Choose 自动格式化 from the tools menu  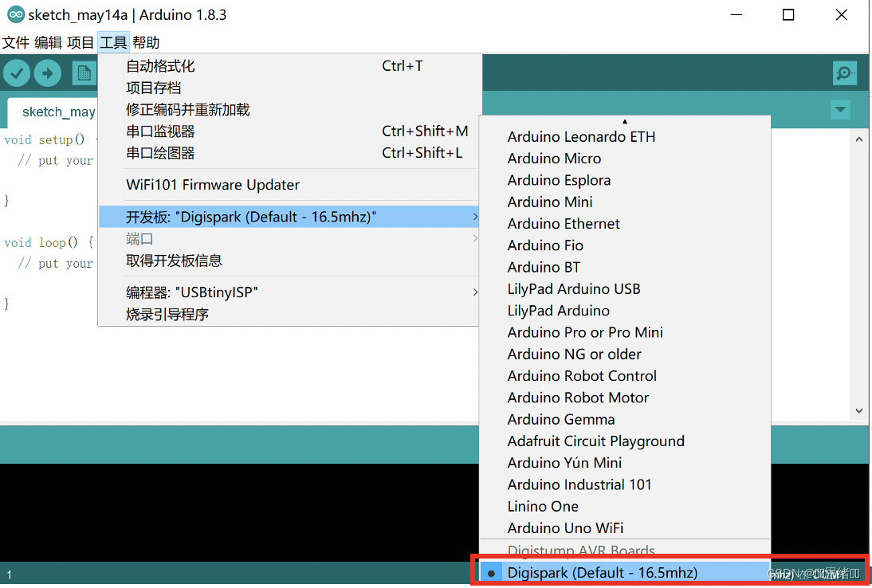click(x=289, y=66)
